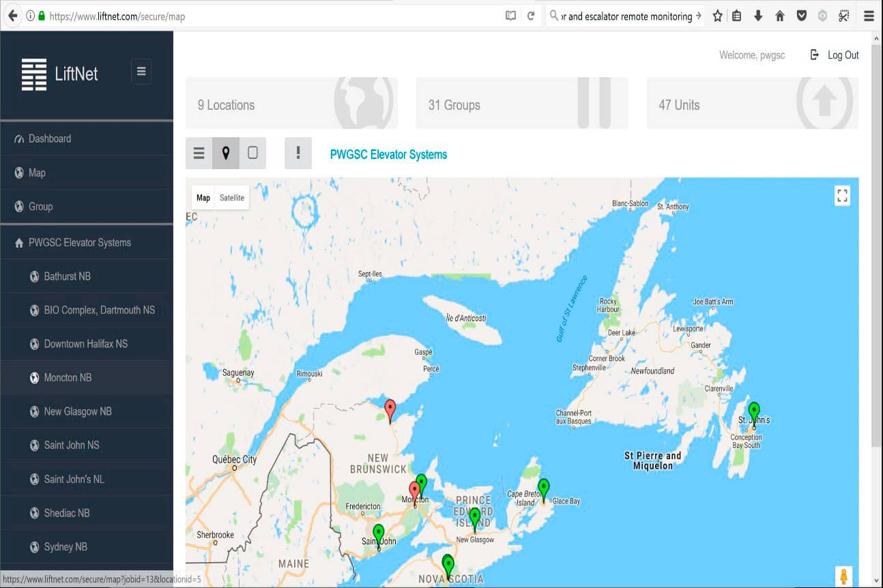
Task: Click the site information icon
Action: 30,16
